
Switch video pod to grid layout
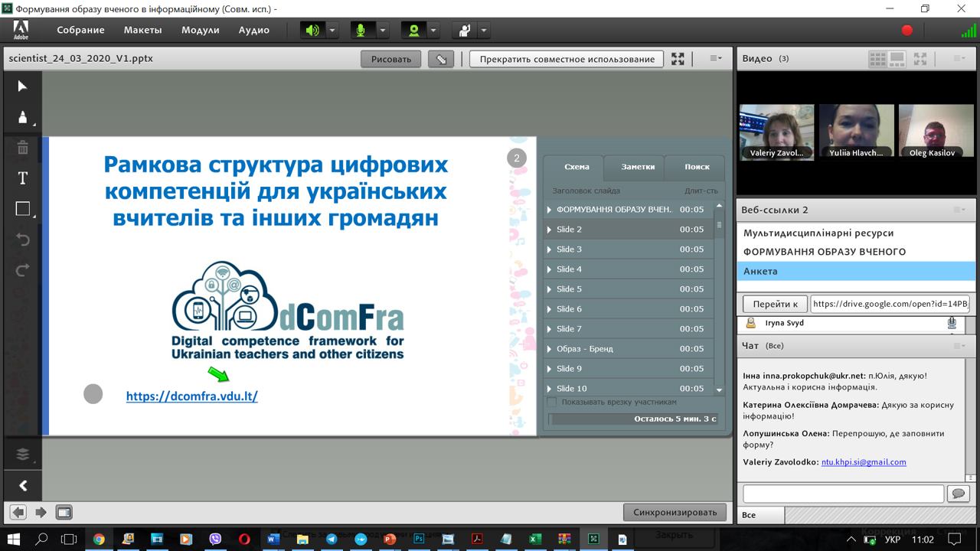(x=877, y=58)
